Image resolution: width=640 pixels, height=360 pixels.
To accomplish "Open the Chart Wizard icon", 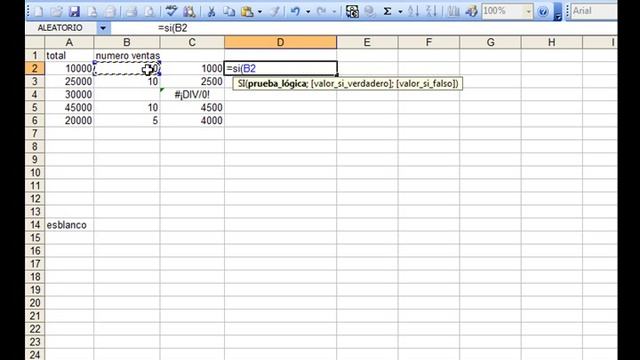I will click(453, 11).
